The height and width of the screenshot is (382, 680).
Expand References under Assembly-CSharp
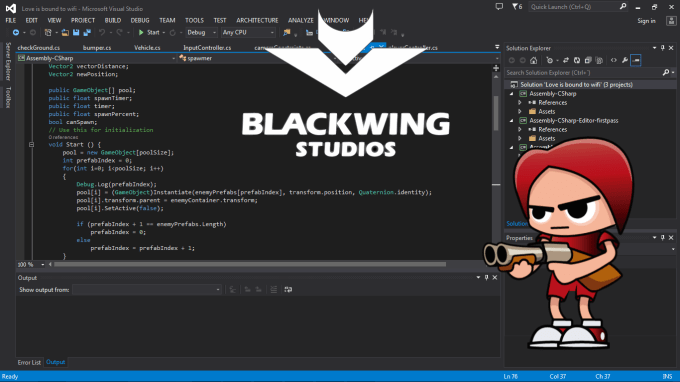click(520, 103)
